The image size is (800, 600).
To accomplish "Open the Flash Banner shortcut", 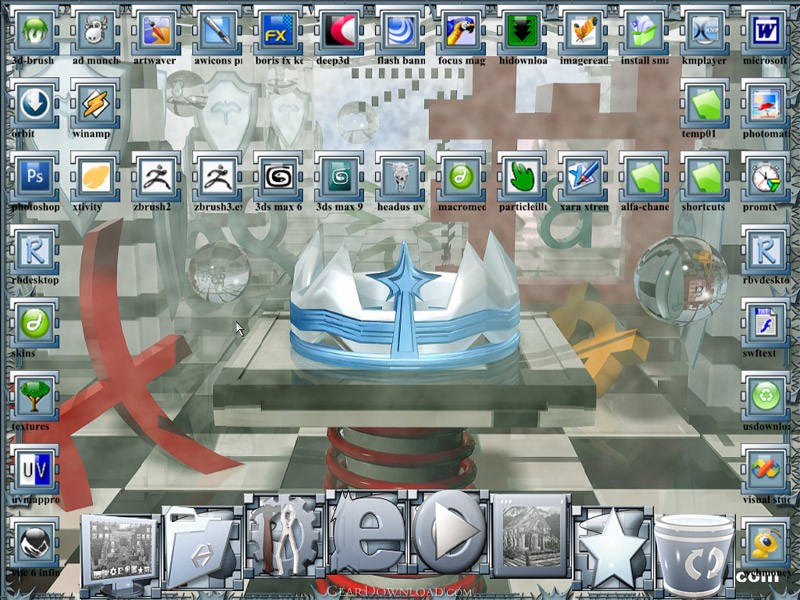I will point(400,31).
